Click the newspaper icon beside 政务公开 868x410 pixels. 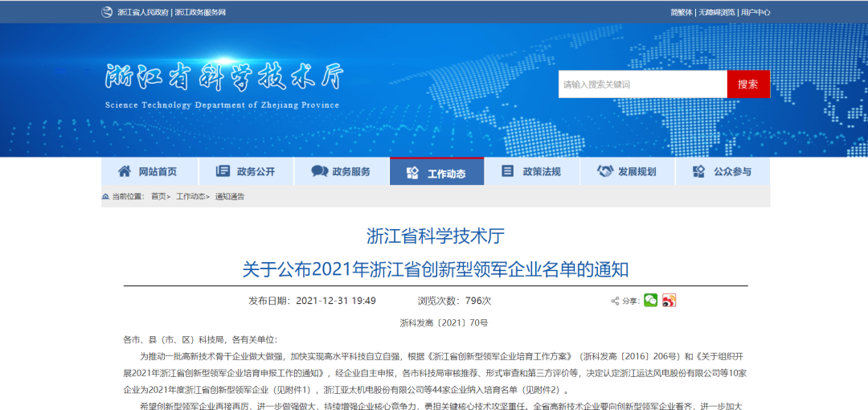coord(223,171)
